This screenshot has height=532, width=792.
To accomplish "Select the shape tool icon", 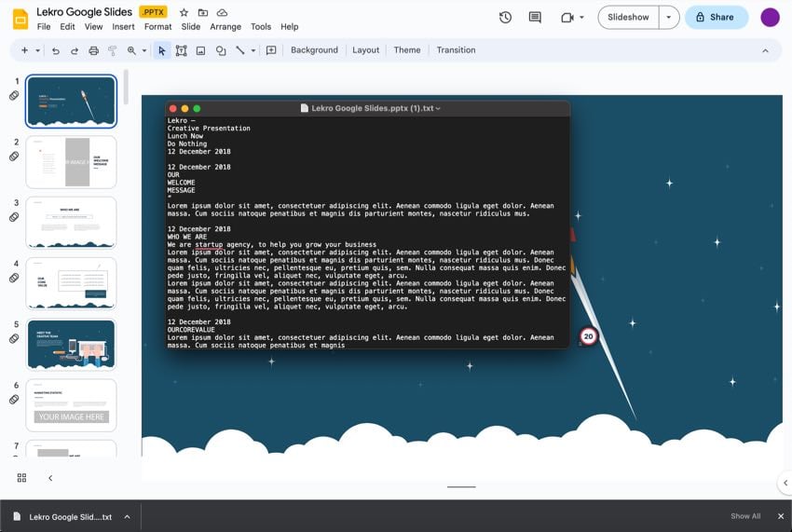I will pos(221,50).
